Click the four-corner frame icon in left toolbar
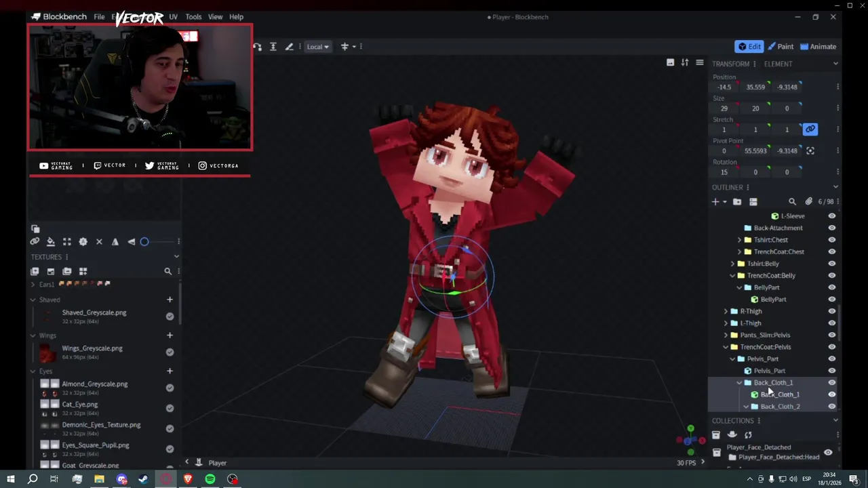Image resolution: width=868 pixels, height=488 pixels. 66,241
